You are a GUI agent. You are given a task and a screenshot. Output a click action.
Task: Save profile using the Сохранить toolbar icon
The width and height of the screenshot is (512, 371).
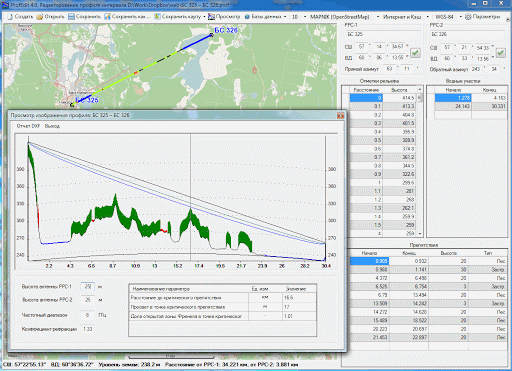tap(71, 17)
